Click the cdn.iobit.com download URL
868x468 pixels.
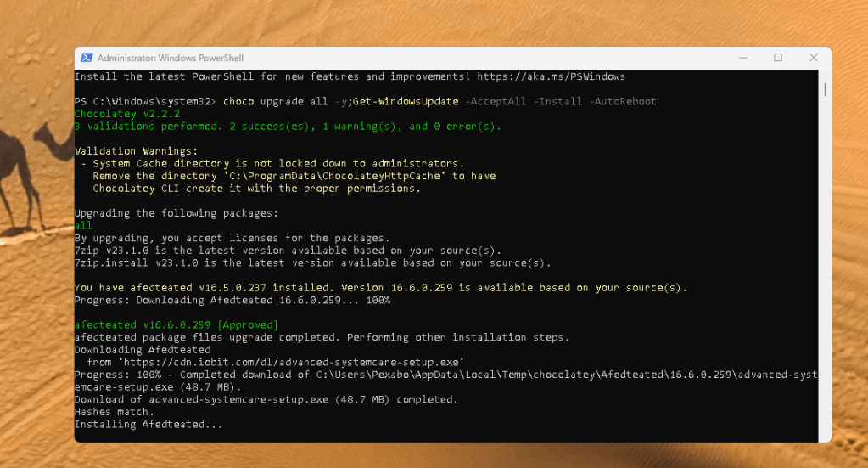click(x=291, y=362)
